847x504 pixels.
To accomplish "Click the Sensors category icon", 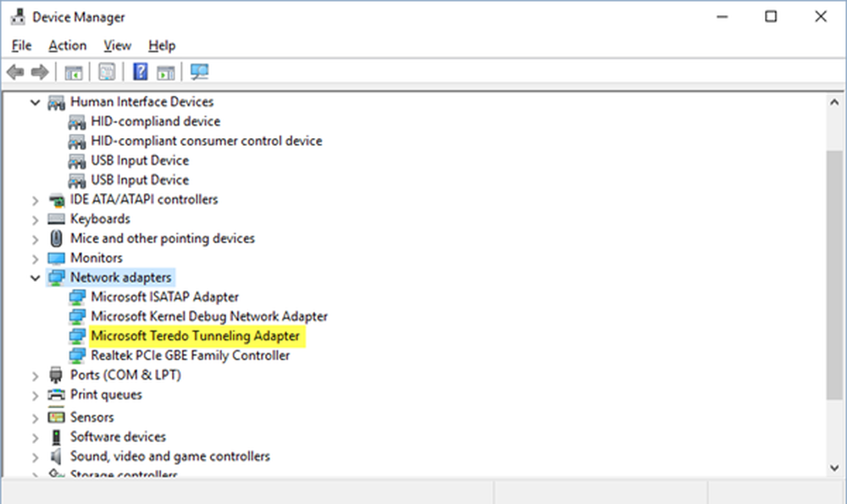I will coord(56,417).
